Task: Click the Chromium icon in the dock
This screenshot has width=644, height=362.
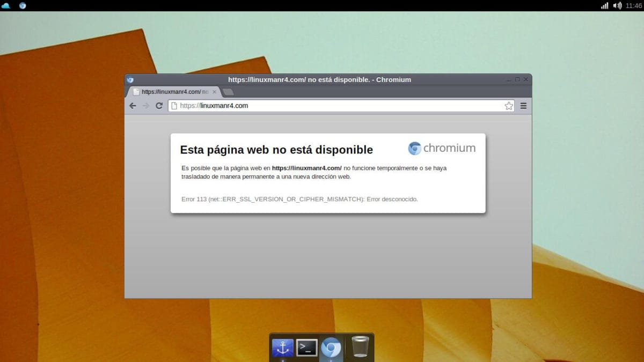Action: point(331,348)
